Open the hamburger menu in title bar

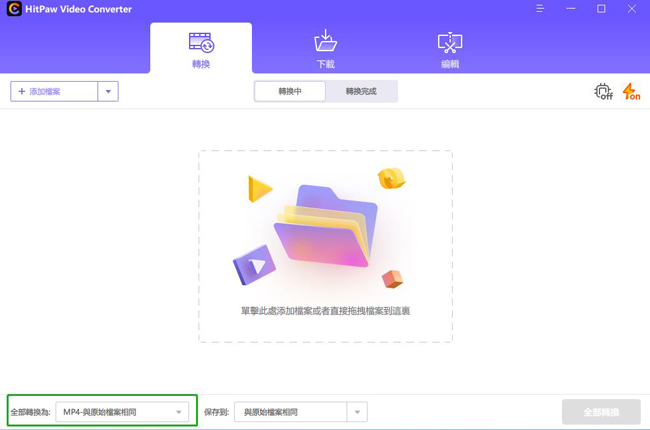(540, 9)
